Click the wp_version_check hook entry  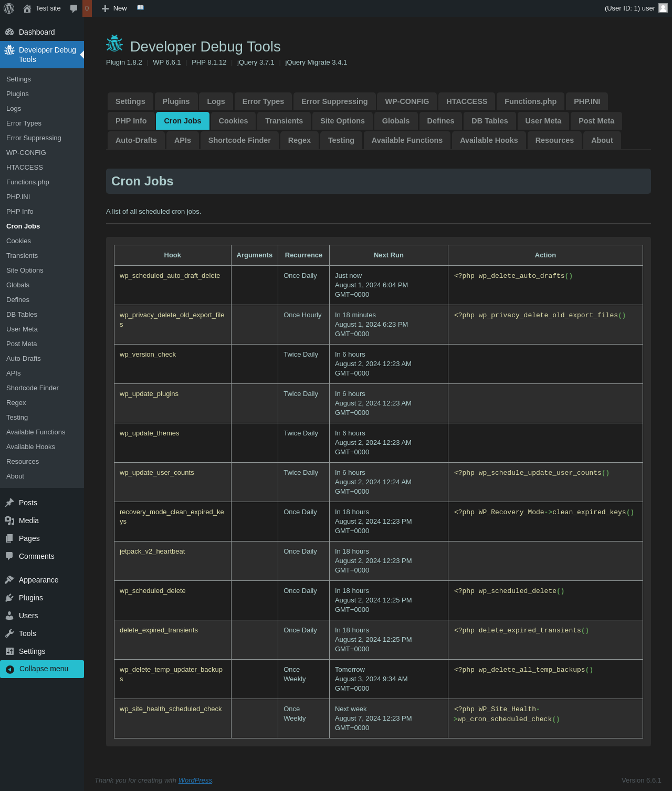pos(148,355)
